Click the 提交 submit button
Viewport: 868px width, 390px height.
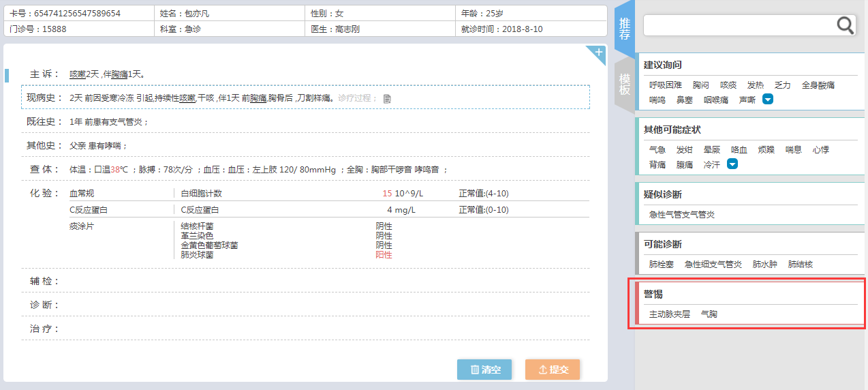click(553, 370)
